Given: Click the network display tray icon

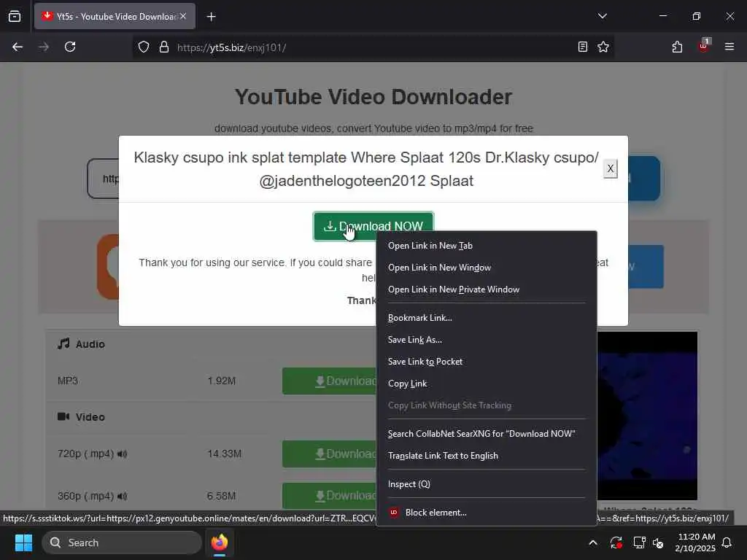Looking at the screenshot, I should click(639, 542).
